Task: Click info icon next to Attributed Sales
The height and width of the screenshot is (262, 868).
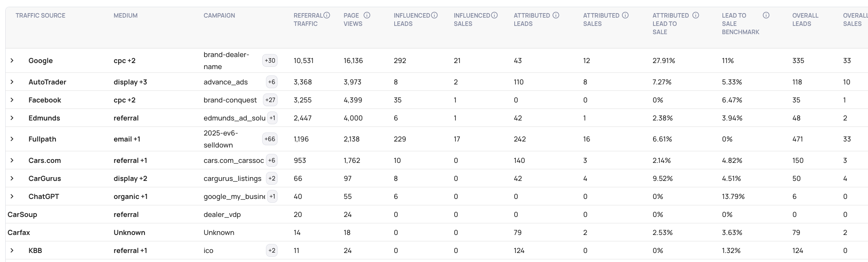Action: 625,15
